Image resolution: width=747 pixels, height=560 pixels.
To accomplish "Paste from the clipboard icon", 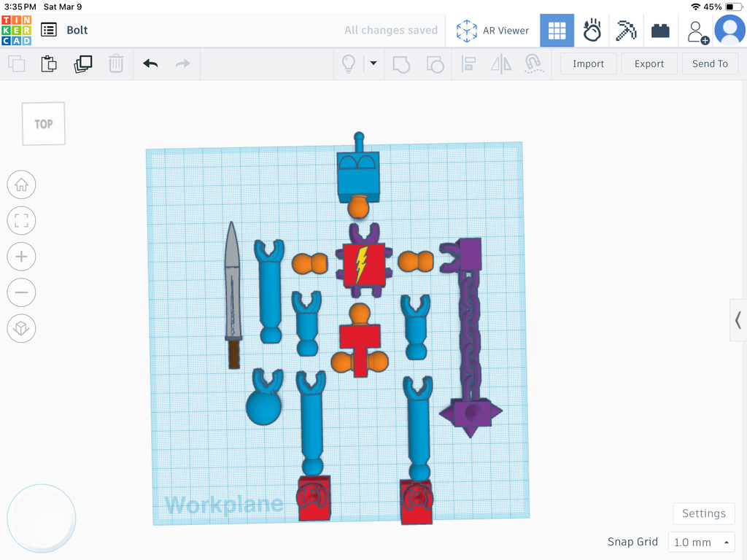I will pos(49,64).
